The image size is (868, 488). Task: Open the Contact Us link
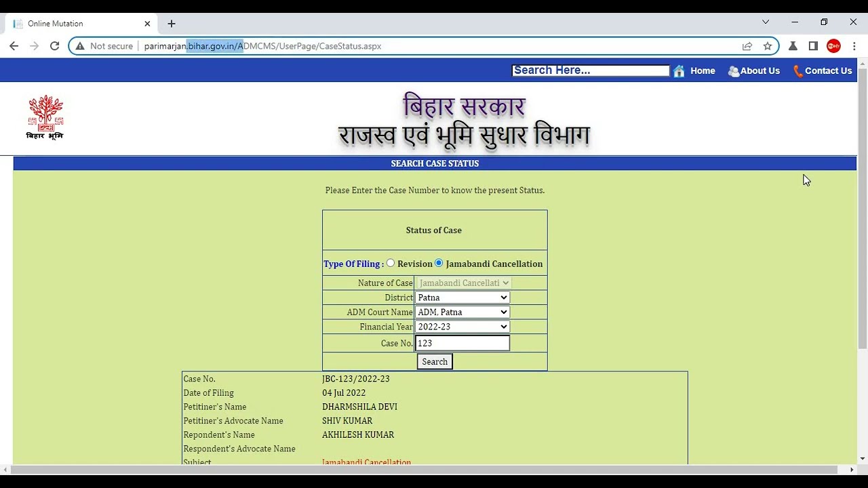click(x=828, y=70)
